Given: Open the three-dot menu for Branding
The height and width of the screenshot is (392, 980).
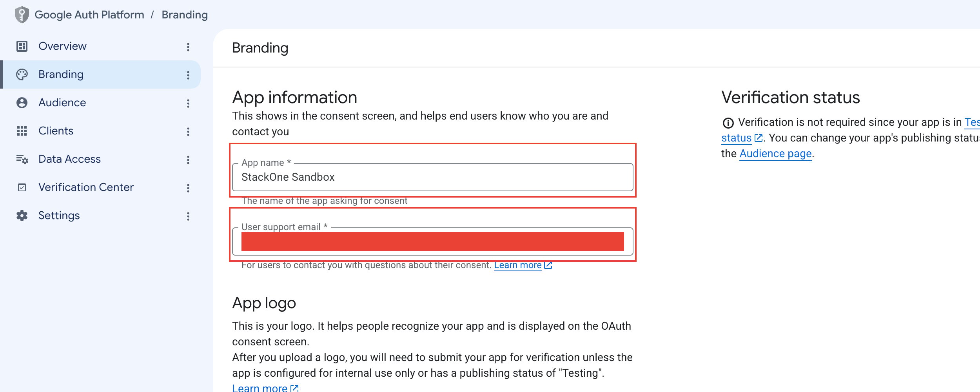Looking at the screenshot, I should click(x=188, y=75).
